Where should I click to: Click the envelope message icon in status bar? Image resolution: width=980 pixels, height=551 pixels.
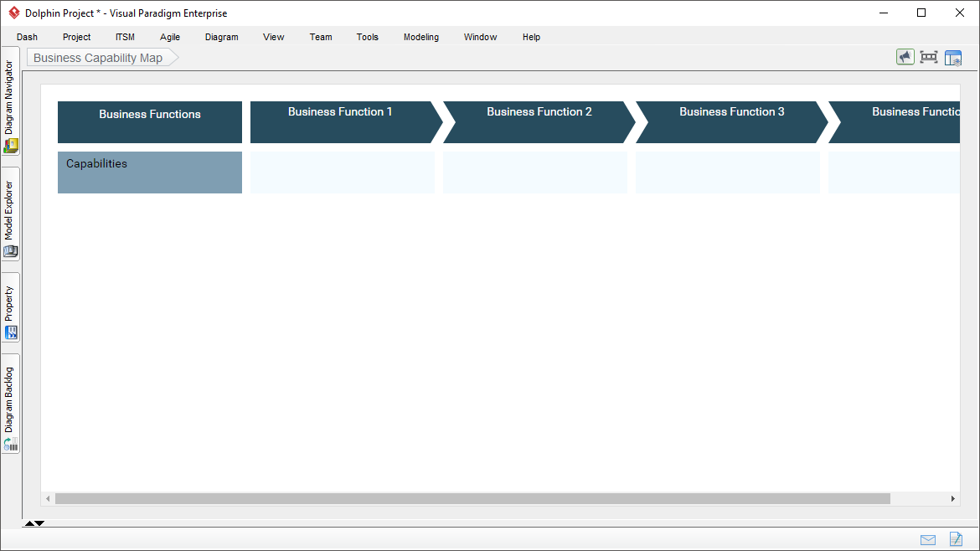tap(928, 540)
